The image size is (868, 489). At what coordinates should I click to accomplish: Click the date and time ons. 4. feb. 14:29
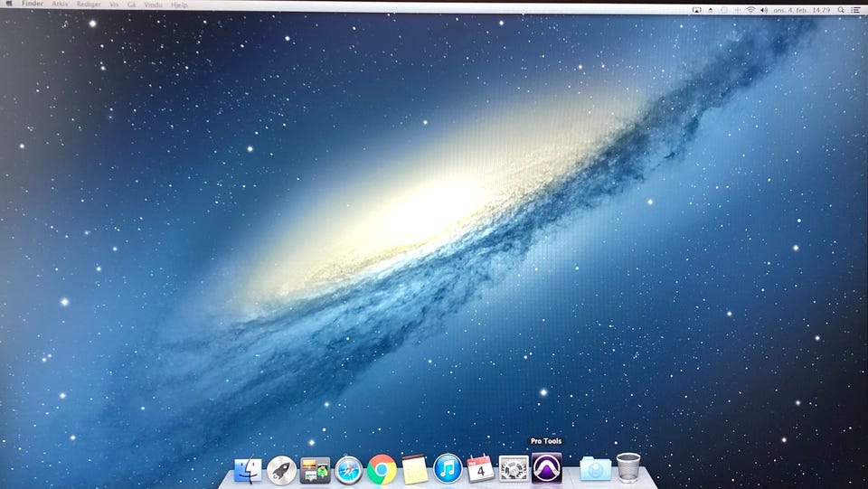pos(802,10)
